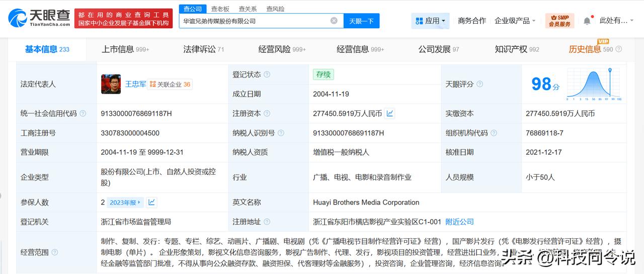The width and height of the screenshot is (644, 274).
Task: Expand the 企业级产品 dropdown
Action: pyautogui.click(x=515, y=21)
